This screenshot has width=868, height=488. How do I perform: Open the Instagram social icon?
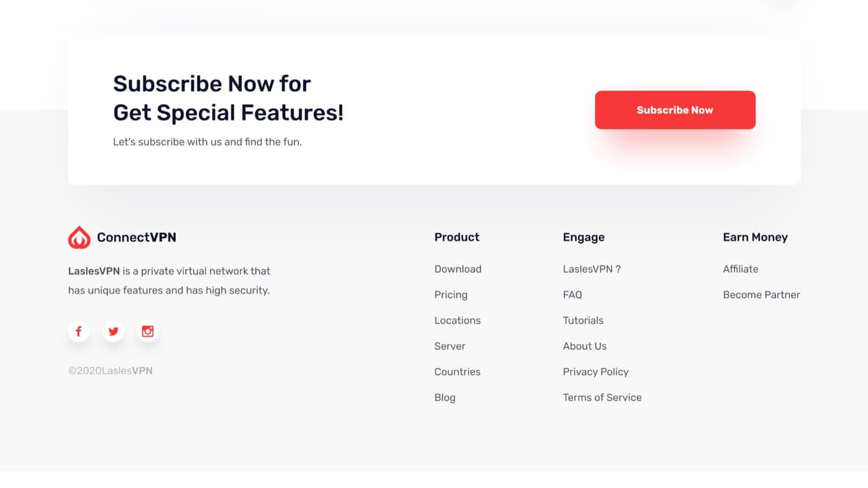148,331
